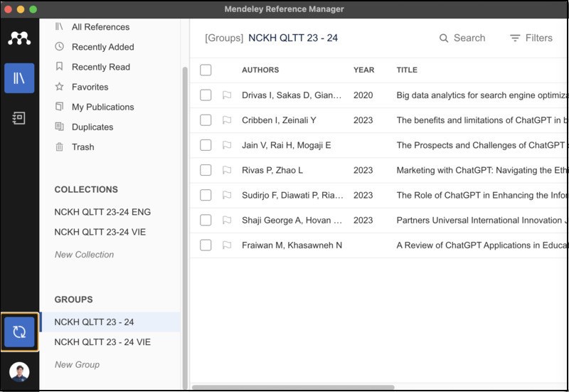Click the Search magnifier icon
569x392 pixels.
click(444, 38)
